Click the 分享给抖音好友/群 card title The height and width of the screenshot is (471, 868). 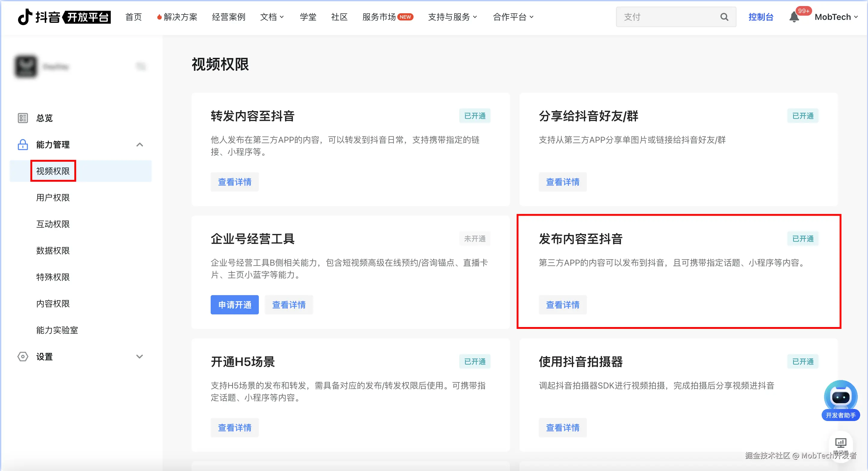(x=588, y=116)
